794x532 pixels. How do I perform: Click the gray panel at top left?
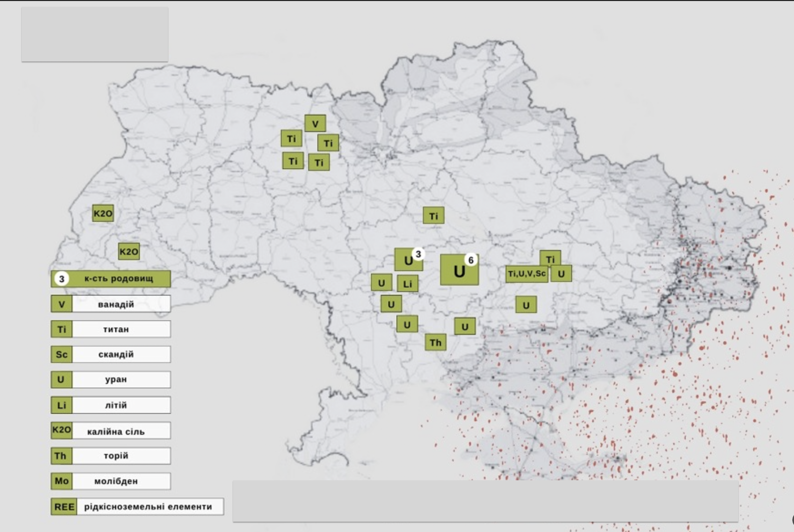click(95, 34)
